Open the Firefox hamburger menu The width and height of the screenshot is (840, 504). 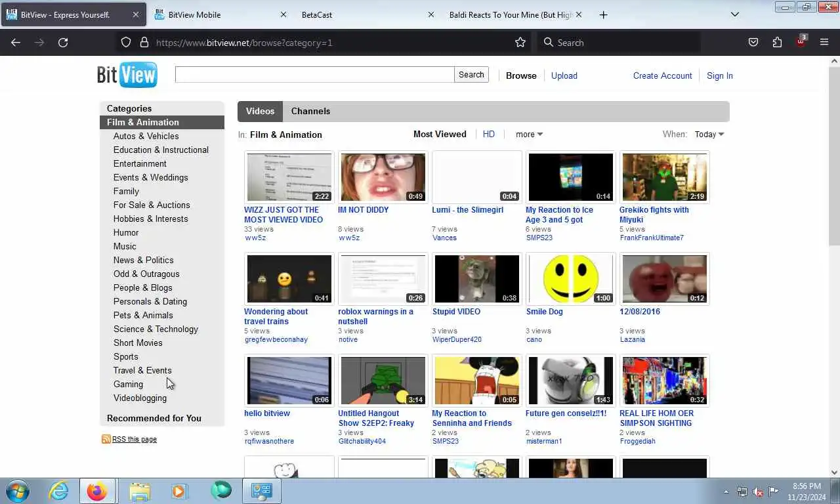824,42
